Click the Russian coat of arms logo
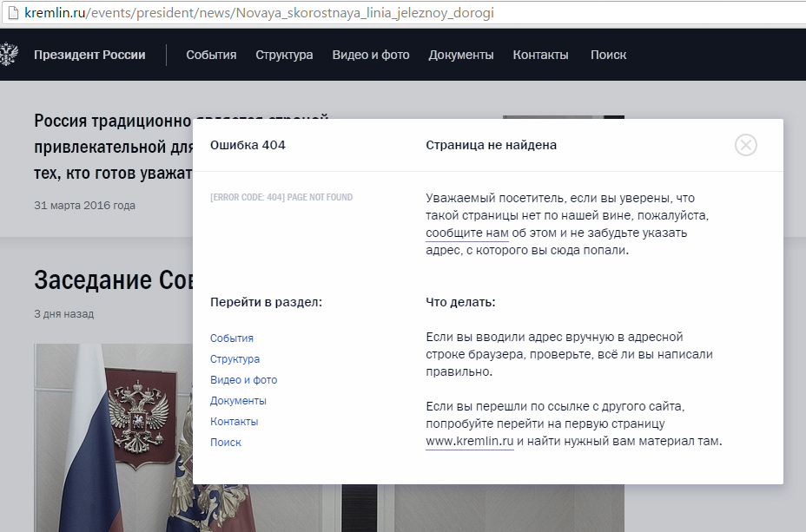The height and width of the screenshot is (532, 806). pos(7,55)
